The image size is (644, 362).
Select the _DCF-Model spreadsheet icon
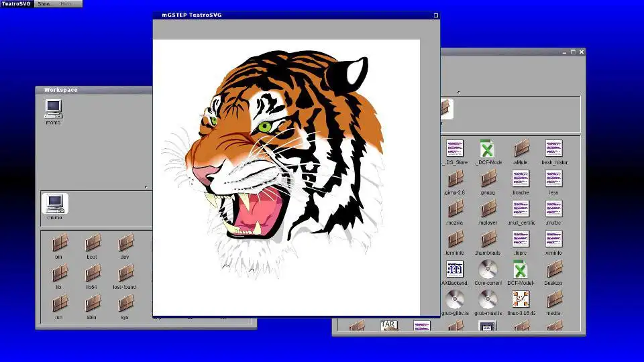click(x=488, y=149)
